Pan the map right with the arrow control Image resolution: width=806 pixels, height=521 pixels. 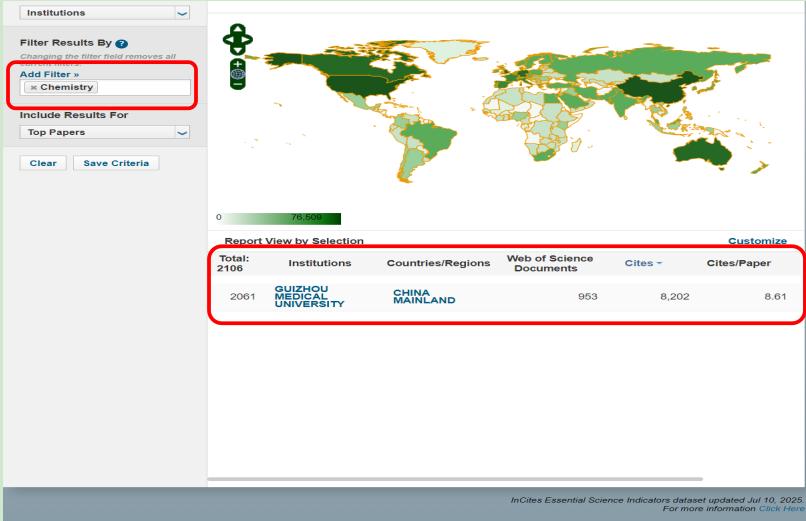tap(247, 40)
